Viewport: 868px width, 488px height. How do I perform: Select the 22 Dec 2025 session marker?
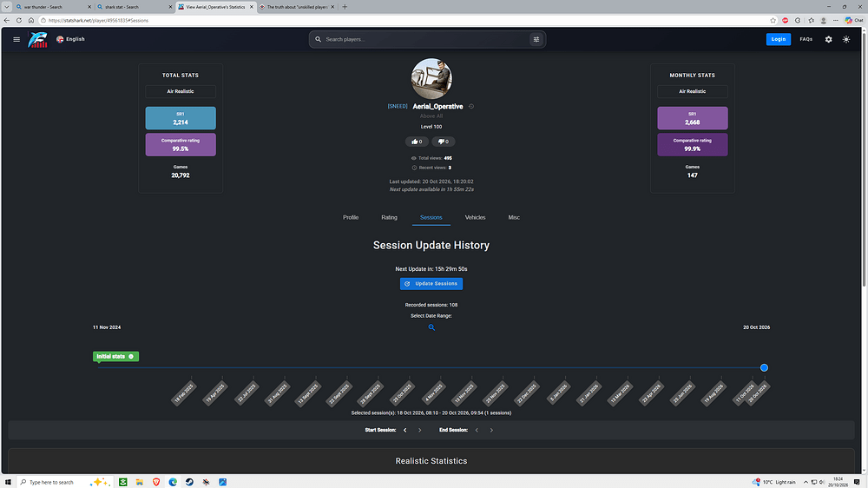[x=527, y=394]
